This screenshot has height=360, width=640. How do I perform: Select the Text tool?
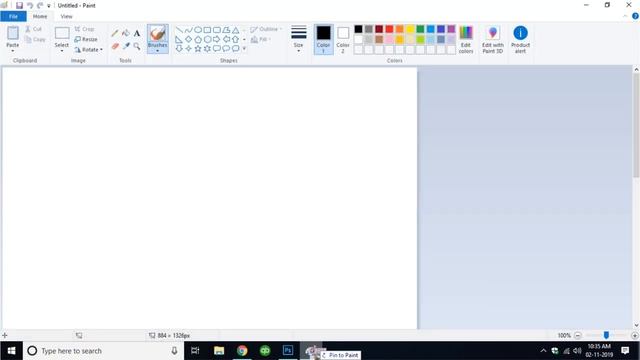point(137,33)
